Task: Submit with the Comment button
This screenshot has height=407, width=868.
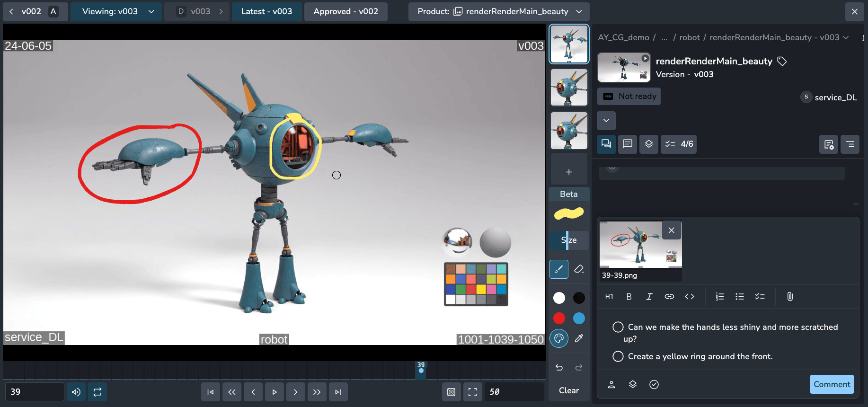Action: click(832, 384)
